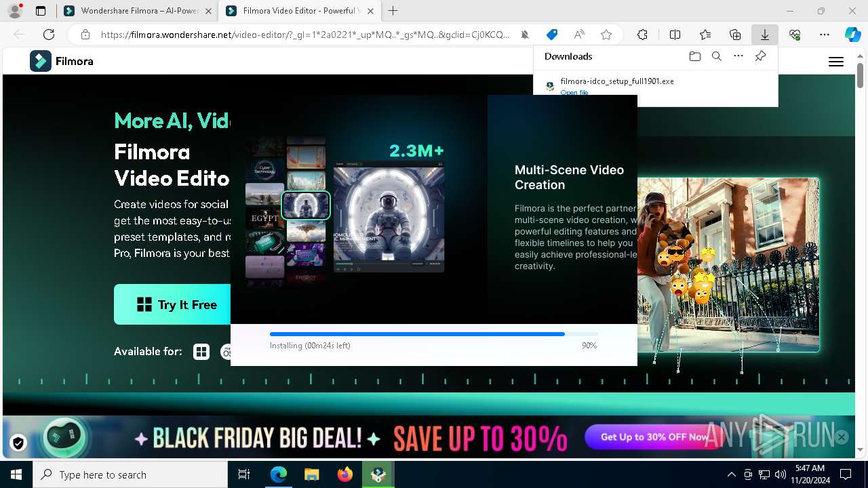This screenshot has width=868, height=488.
Task: Pin the Downloads panel
Action: [760, 56]
